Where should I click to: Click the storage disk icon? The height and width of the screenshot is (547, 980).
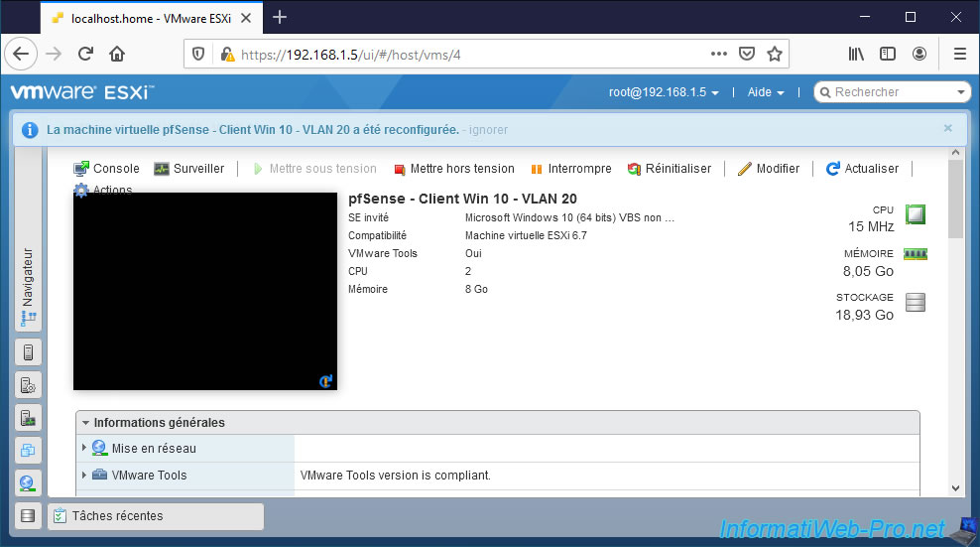tap(915, 302)
